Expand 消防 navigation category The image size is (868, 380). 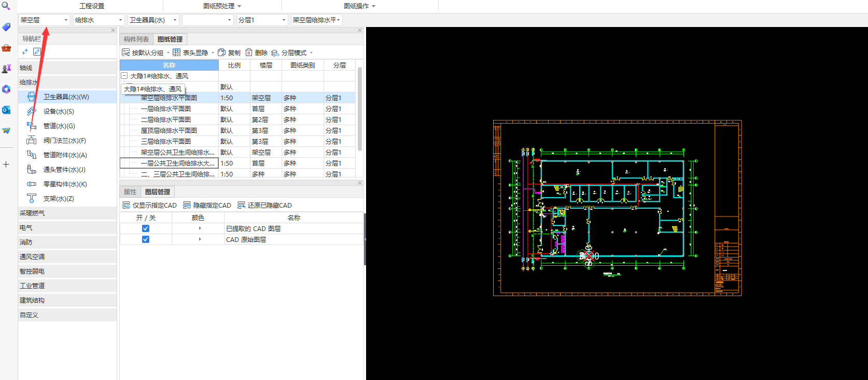tap(67, 242)
